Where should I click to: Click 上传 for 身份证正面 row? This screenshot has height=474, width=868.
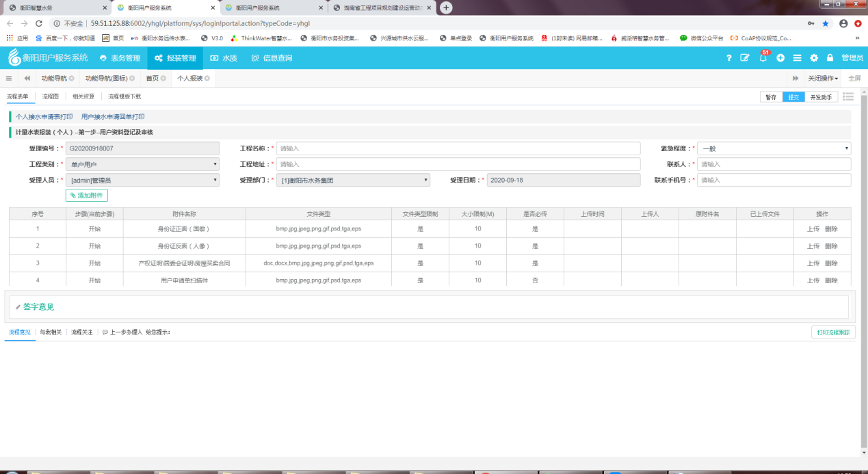click(813, 229)
